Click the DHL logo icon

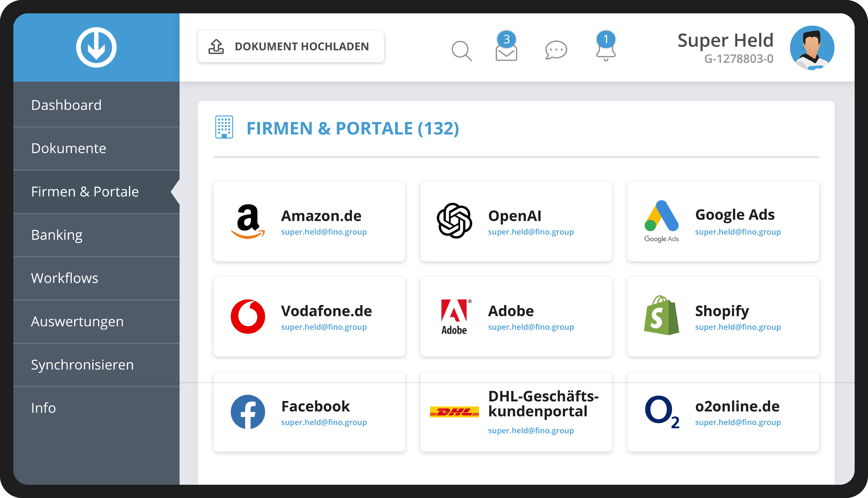pos(454,412)
